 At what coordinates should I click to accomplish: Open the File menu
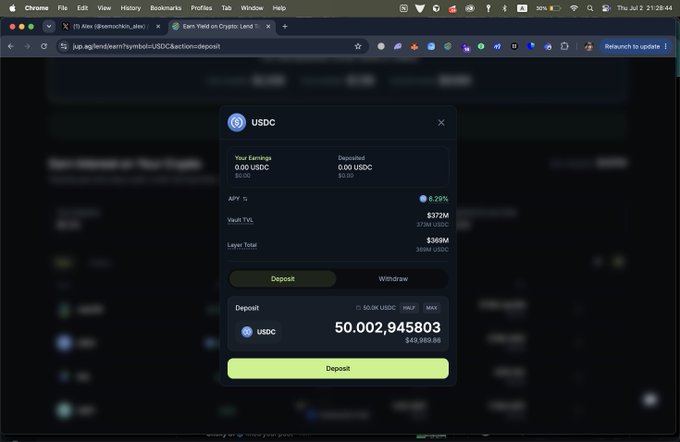(x=62, y=8)
